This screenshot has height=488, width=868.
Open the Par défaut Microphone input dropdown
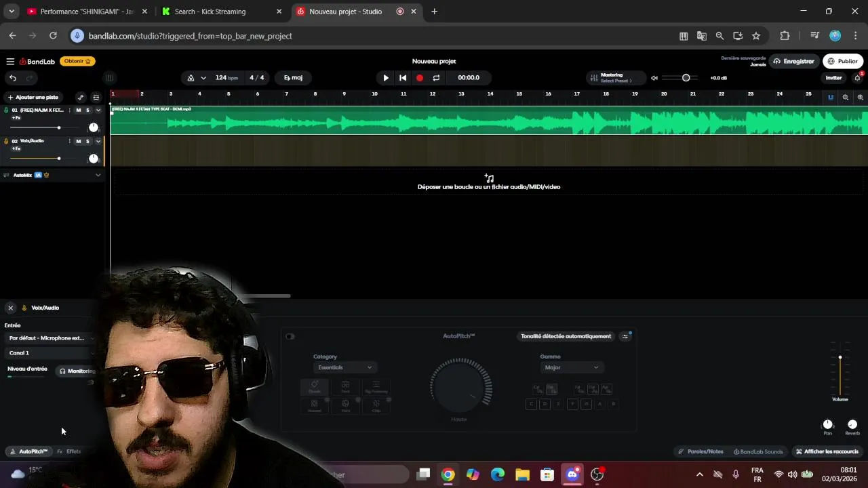click(x=51, y=338)
